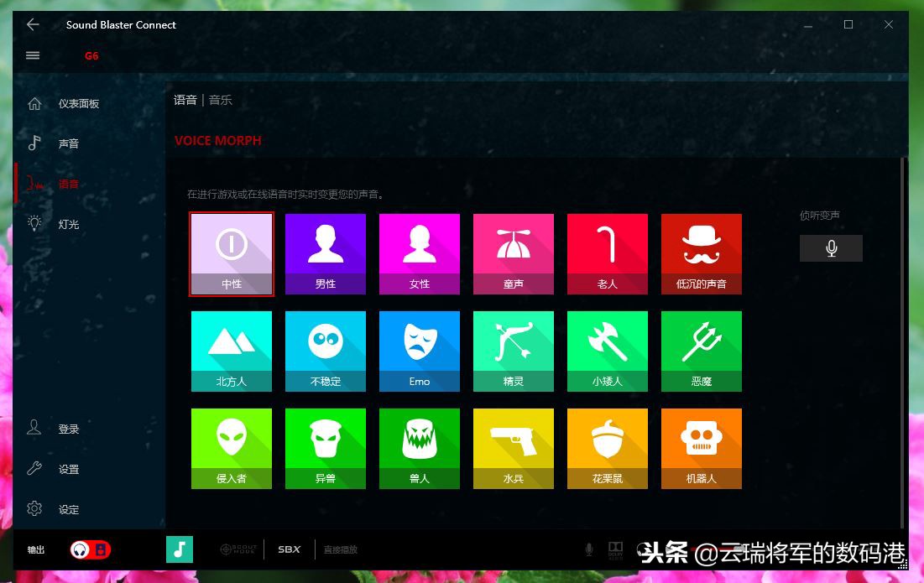Select the 女性 female voice morph
The image size is (924, 583).
click(420, 254)
